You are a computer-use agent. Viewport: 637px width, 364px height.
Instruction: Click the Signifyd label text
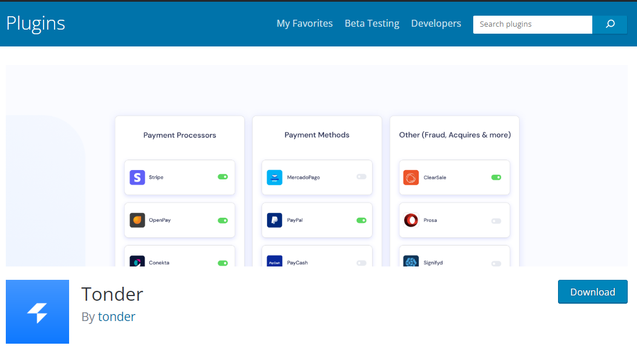(x=433, y=263)
